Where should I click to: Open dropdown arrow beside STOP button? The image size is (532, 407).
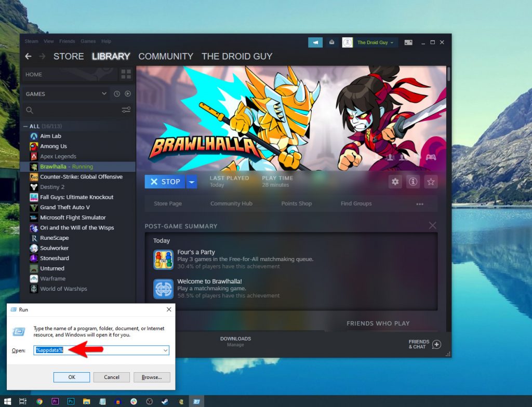click(192, 182)
